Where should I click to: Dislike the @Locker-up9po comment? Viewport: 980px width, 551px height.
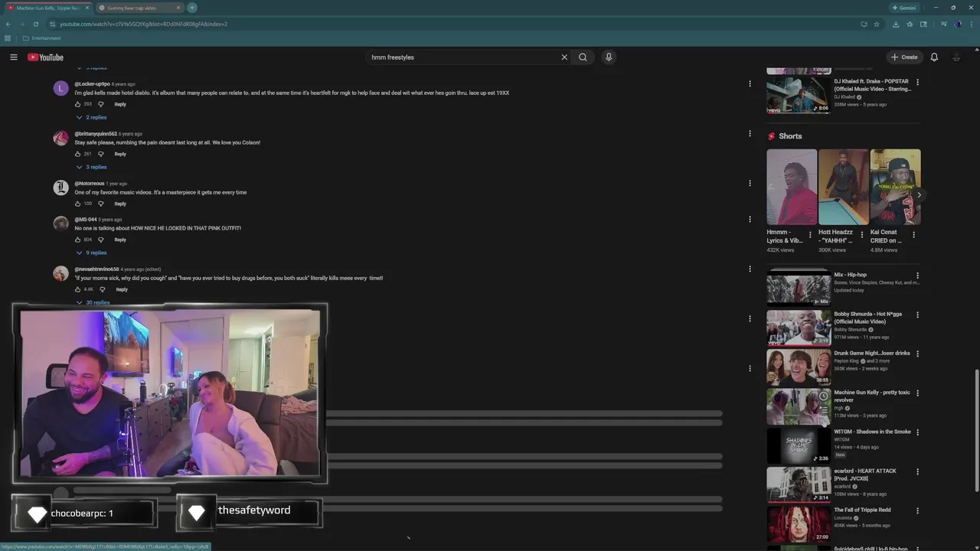100,104
